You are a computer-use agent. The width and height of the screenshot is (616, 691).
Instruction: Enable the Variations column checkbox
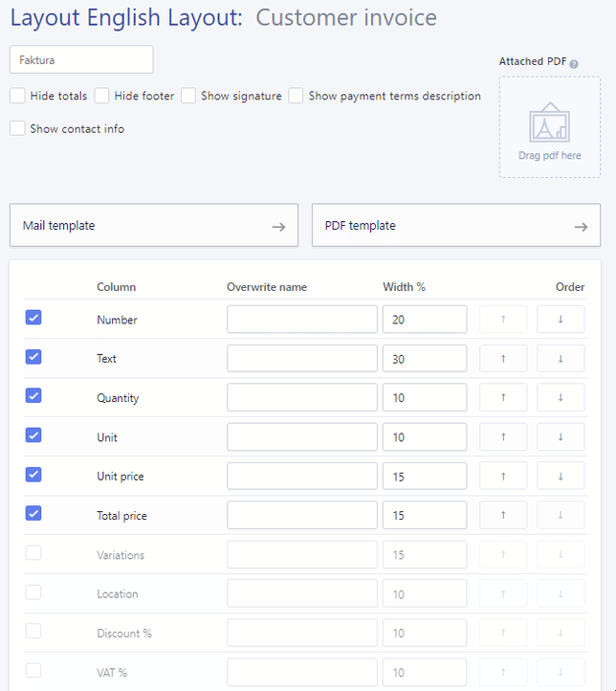(33, 553)
